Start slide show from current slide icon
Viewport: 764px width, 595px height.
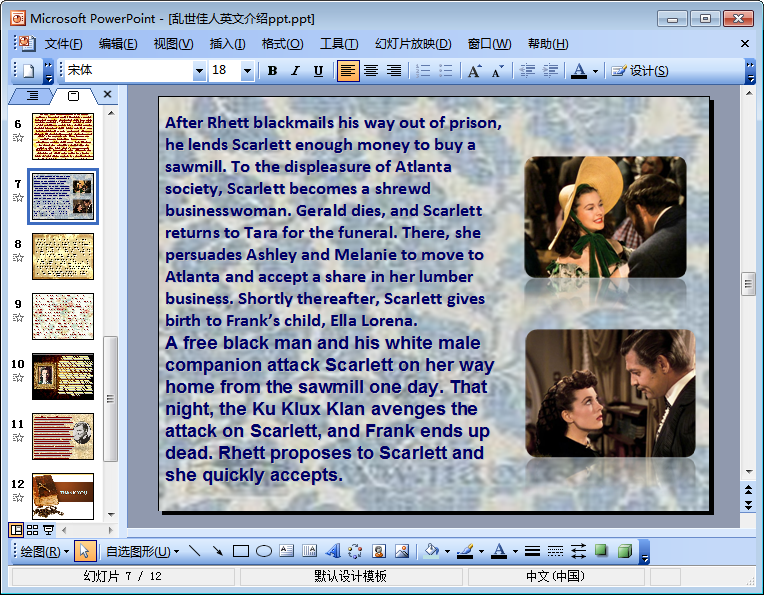pos(48,530)
